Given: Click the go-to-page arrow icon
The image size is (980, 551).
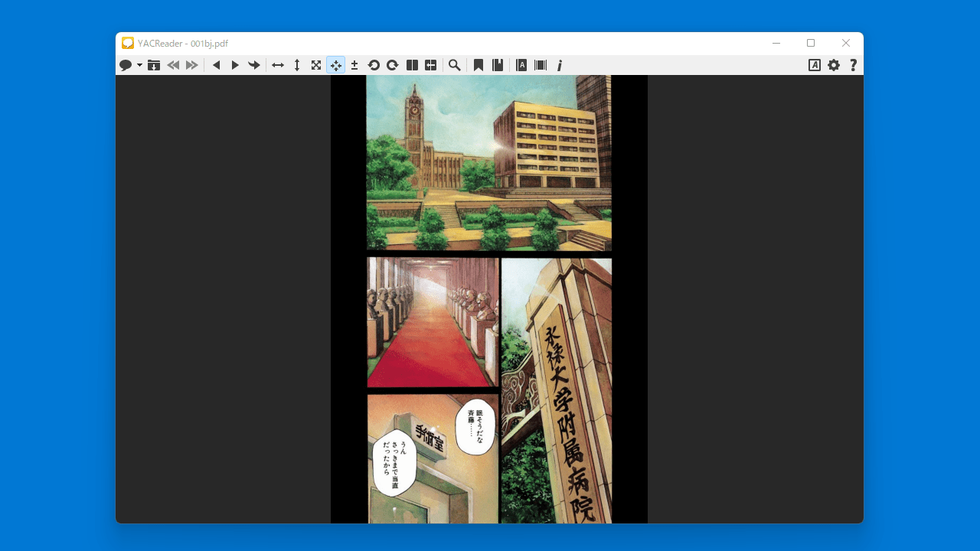Looking at the screenshot, I should (x=254, y=66).
